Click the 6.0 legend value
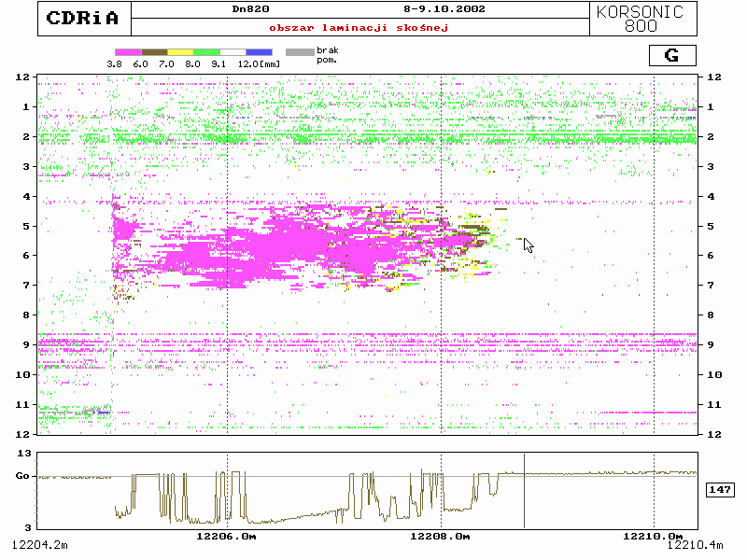The image size is (747, 560). pos(141,63)
